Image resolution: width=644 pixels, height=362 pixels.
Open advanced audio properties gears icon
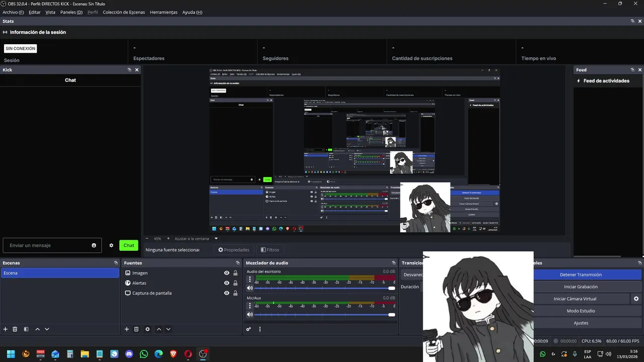[x=249, y=329]
